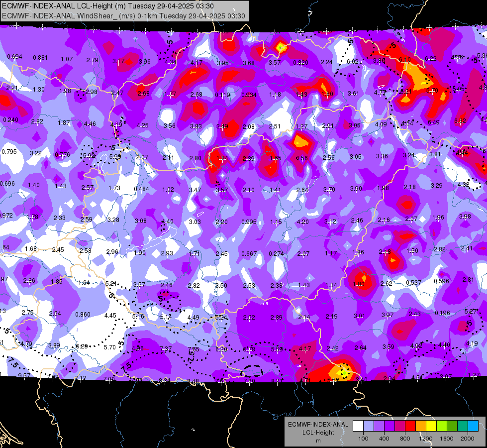Click the wind shear value 0.860
The image size is (487, 448).
point(83,314)
